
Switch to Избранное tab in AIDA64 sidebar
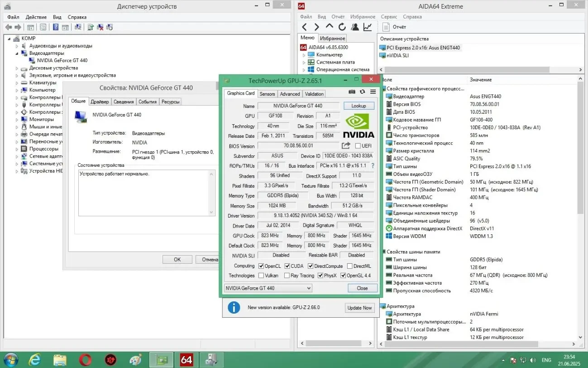[x=332, y=39]
